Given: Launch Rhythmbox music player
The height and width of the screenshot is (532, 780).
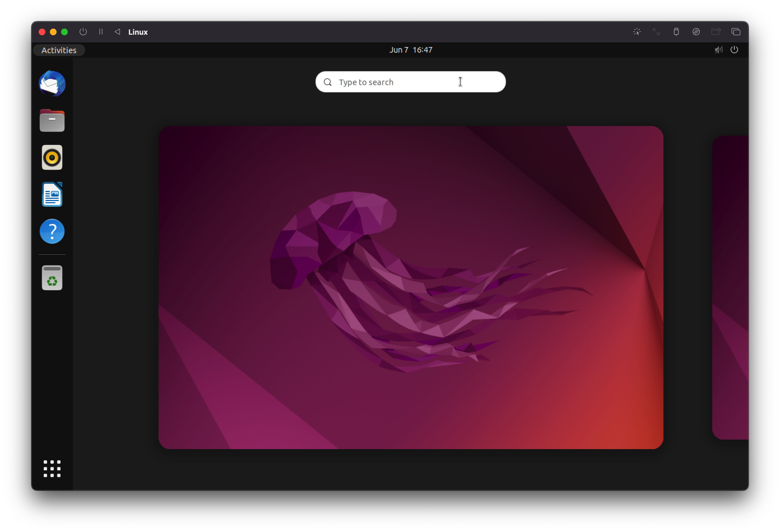Looking at the screenshot, I should (x=52, y=157).
